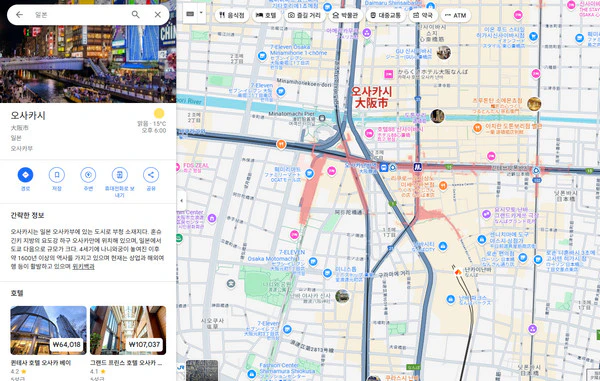
Task: Click the Daimaru Shinsaibashi label
Action: [x=393, y=3]
